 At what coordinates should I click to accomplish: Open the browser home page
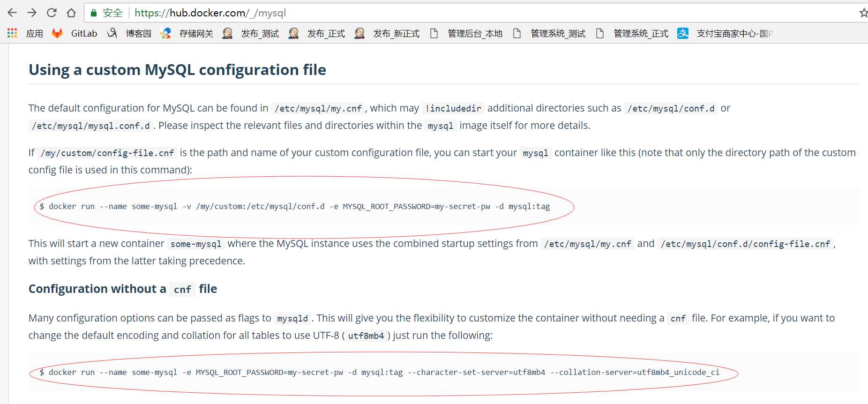point(71,13)
